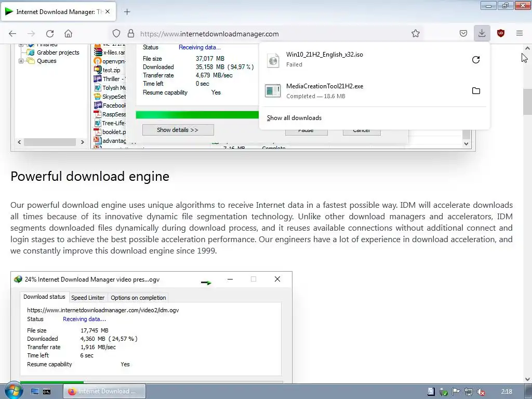Retry the failed Win10_21H2_English_x32.iso download
The height and width of the screenshot is (399, 532).
pos(476,60)
